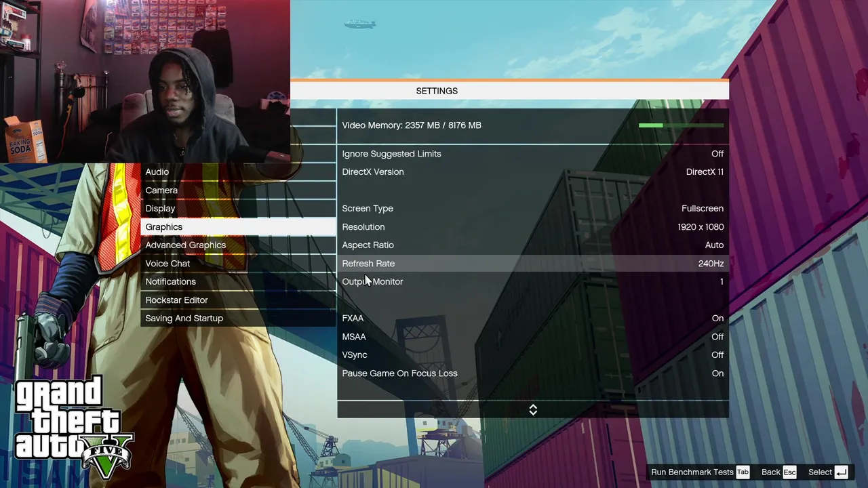Image resolution: width=868 pixels, height=488 pixels.
Task: Click the SETTINGS header title
Action: 437,91
